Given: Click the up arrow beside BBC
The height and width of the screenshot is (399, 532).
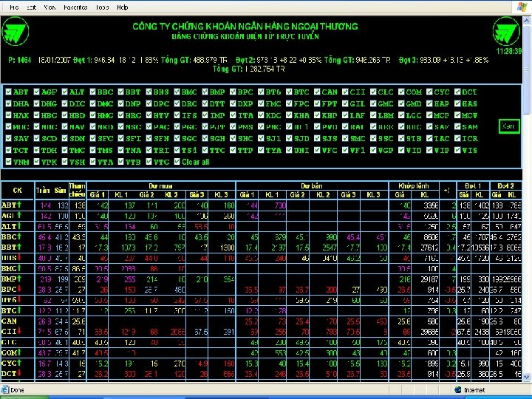Looking at the screenshot, I should [19, 236].
